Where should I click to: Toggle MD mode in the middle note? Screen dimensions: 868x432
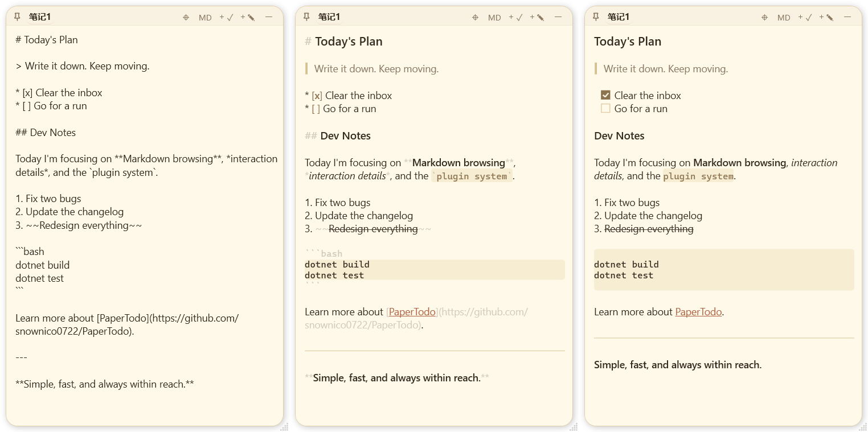494,17
